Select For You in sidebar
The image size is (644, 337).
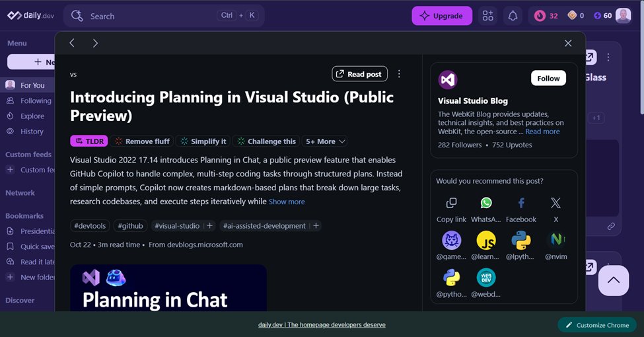coord(28,85)
